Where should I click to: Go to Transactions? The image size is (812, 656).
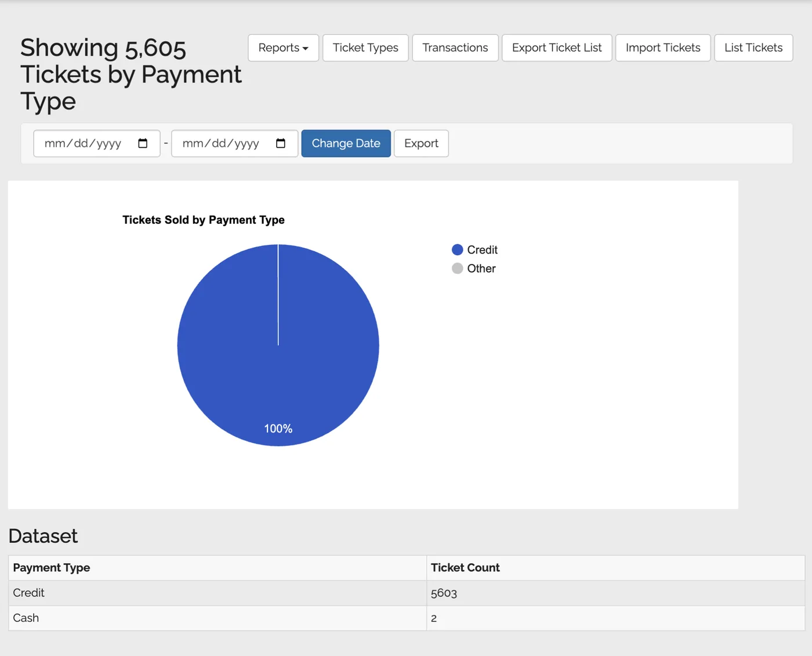click(455, 48)
